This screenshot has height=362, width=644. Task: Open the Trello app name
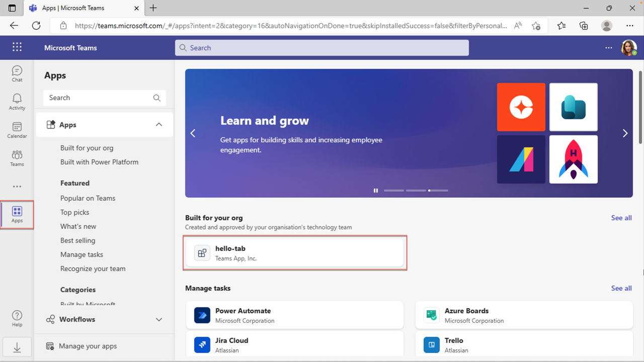[454, 340]
